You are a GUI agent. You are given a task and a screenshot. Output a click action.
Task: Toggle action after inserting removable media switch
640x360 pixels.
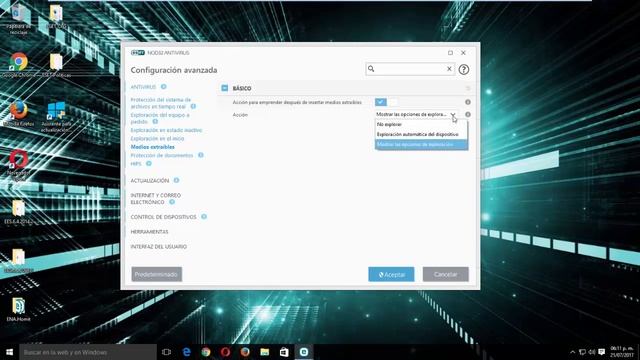click(x=386, y=102)
